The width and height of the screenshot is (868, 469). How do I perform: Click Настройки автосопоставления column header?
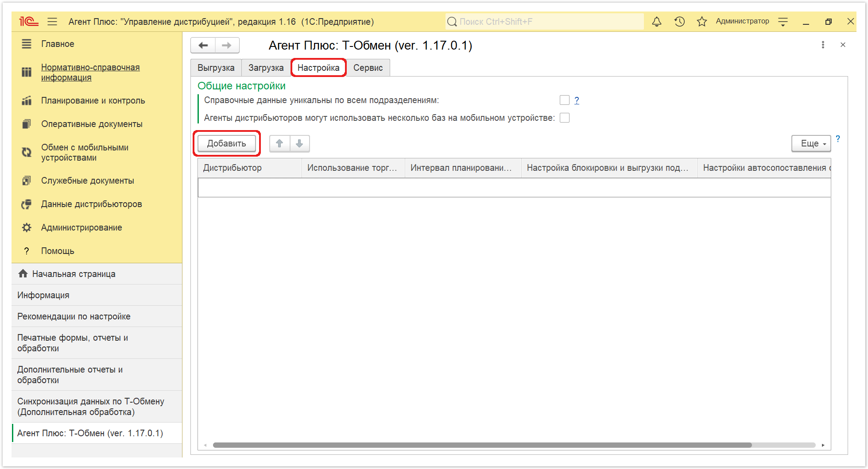pyautogui.click(x=764, y=168)
